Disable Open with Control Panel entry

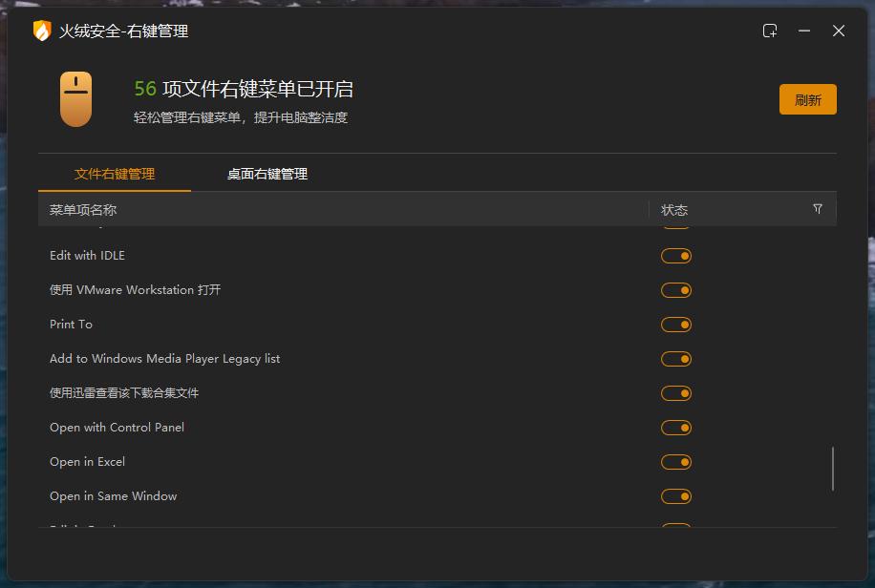[676, 428]
